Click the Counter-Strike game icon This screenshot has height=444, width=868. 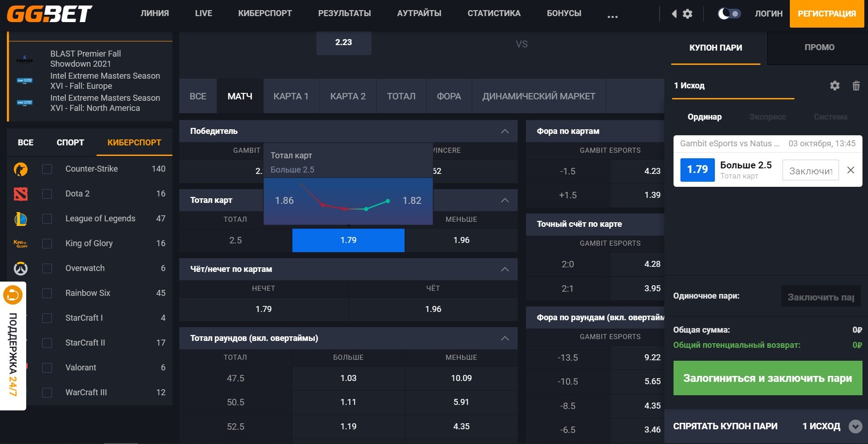21,169
